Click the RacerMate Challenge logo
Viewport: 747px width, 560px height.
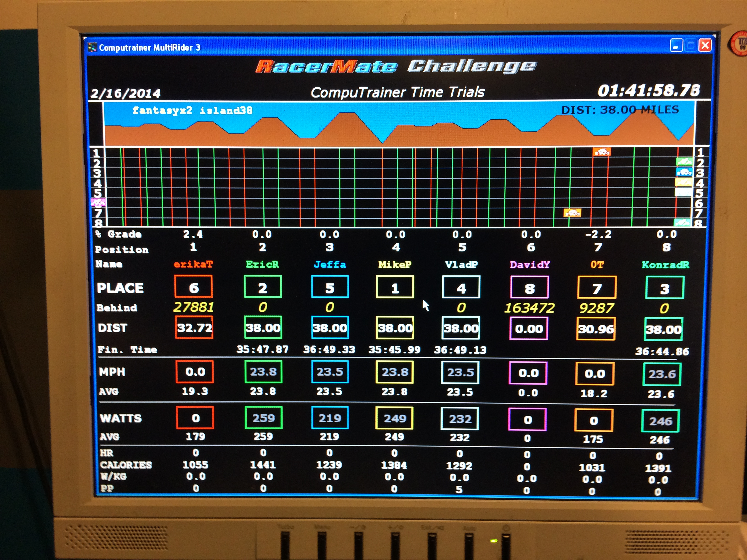(x=395, y=66)
